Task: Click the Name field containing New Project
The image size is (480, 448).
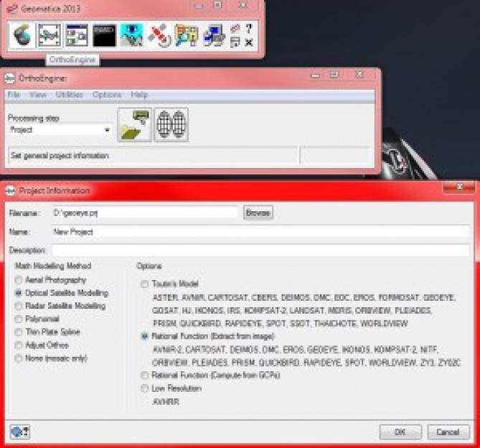Action: (x=260, y=232)
